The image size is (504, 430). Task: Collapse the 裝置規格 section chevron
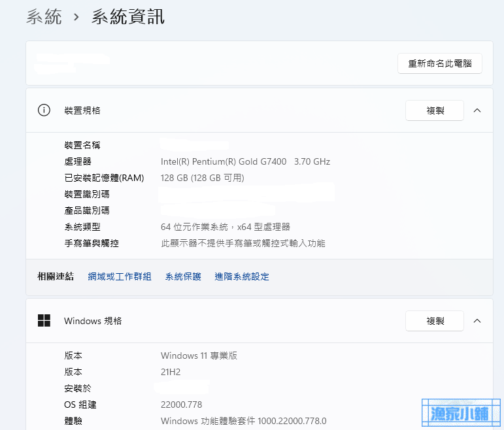(477, 110)
